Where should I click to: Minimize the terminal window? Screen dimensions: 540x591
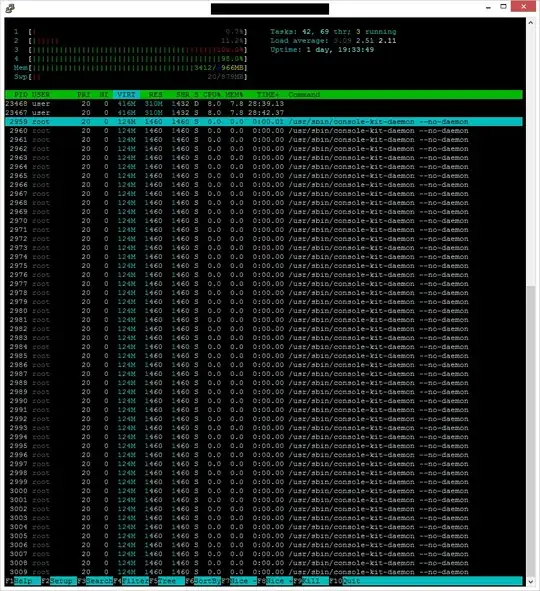tap(488, 7)
